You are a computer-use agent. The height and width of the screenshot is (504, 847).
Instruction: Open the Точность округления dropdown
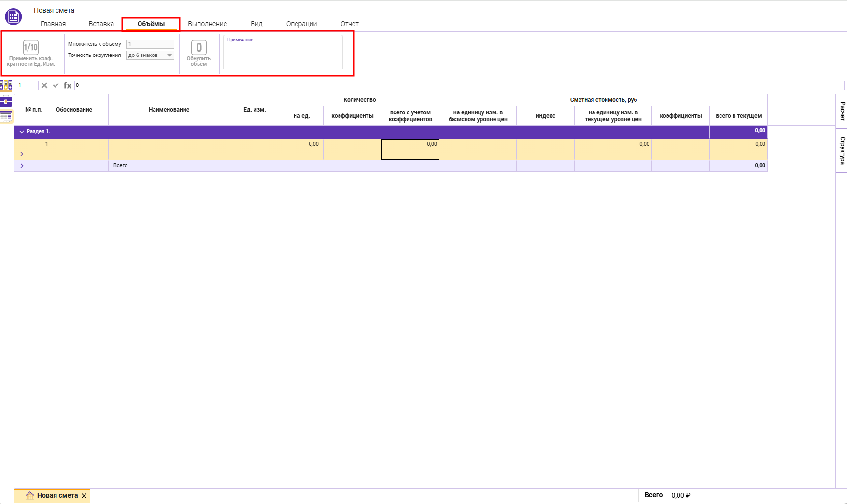(x=169, y=56)
